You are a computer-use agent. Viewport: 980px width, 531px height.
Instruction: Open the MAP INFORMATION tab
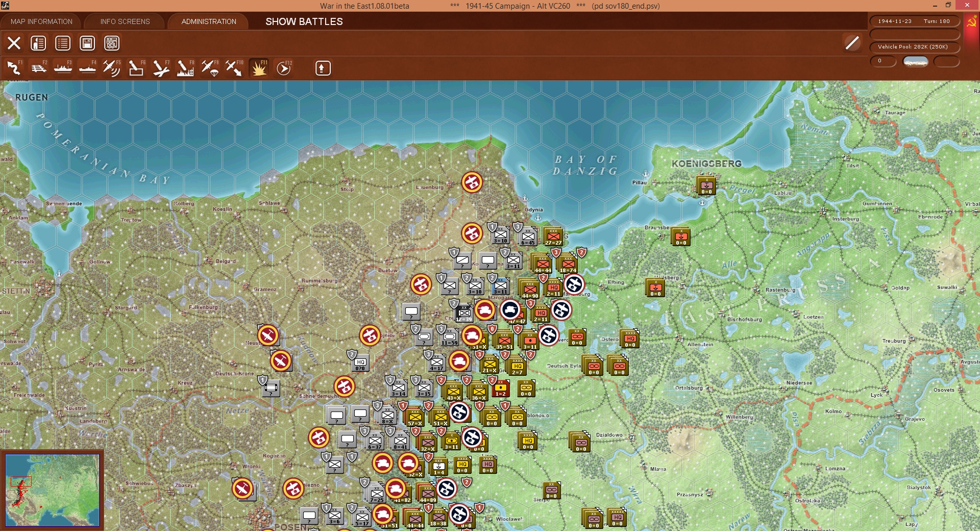click(x=42, y=21)
